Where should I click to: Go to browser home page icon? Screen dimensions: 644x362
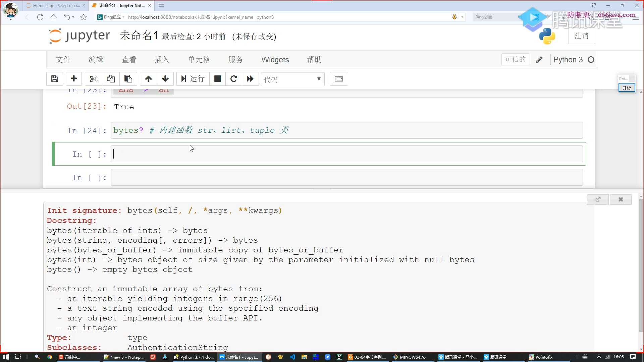tap(54, 17)
